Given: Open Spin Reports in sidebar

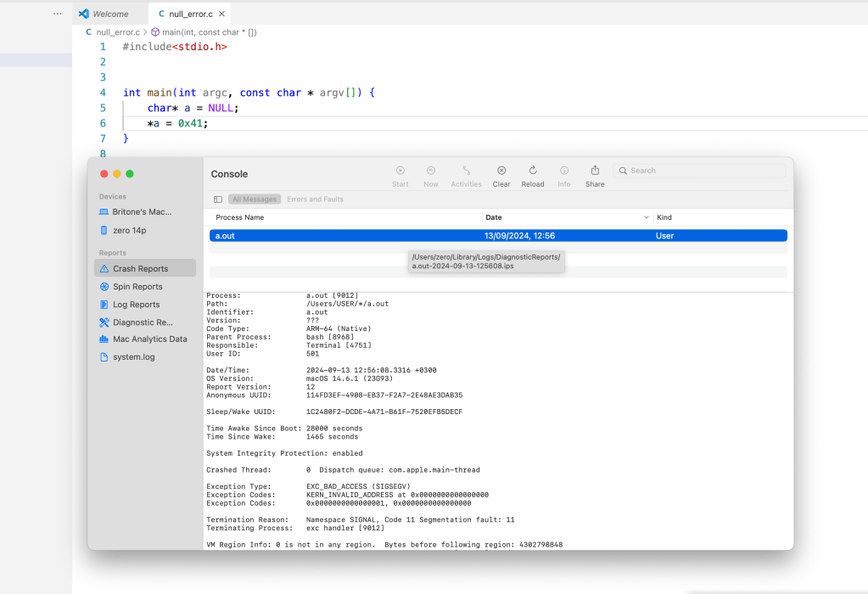Looking at the screenshot, I should pyautogui.click(x=137, y=287).
